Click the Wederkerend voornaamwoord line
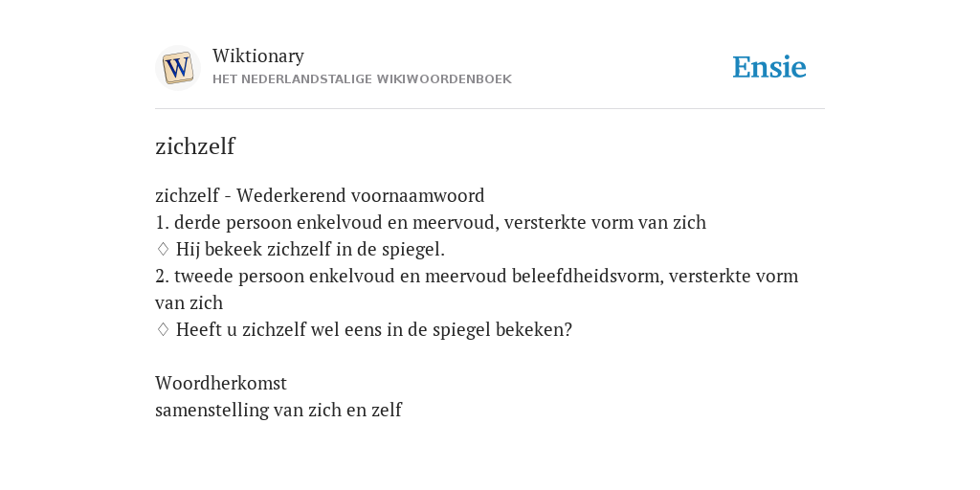The height and width of the screenshot is (490, 980). coord(320,195)
